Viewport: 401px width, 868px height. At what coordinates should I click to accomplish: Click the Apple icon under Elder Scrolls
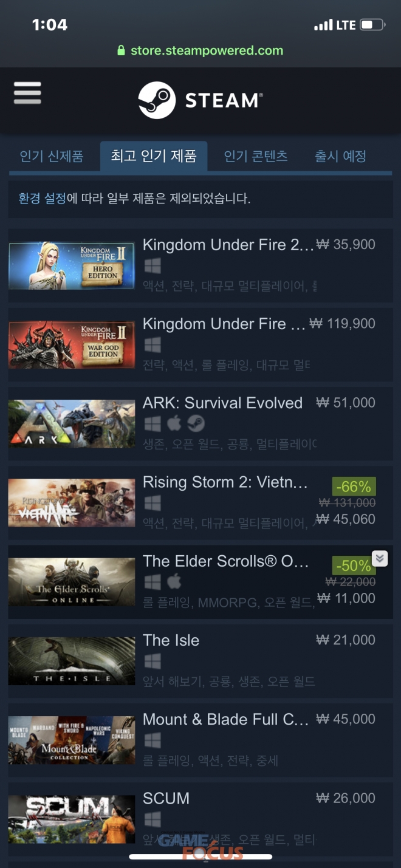point(174,582)
